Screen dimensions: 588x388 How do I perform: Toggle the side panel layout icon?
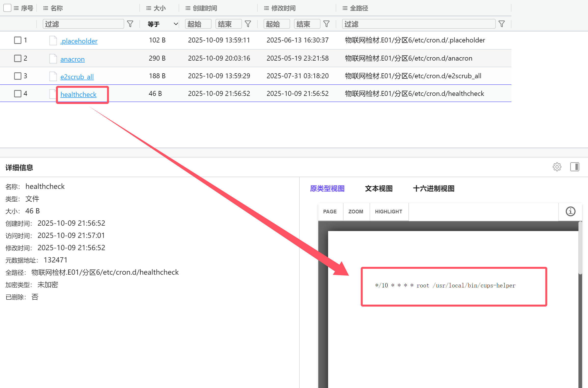tap(575, 167)
